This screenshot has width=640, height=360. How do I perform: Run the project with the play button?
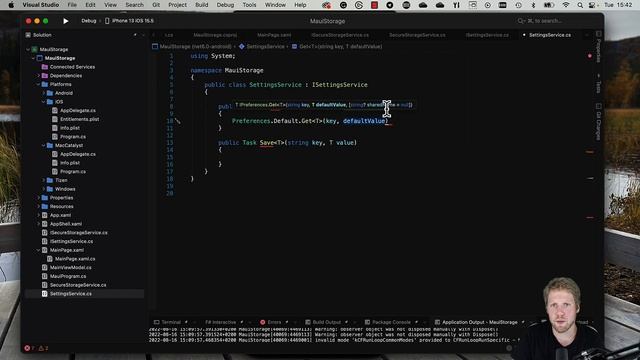point(65,21)
